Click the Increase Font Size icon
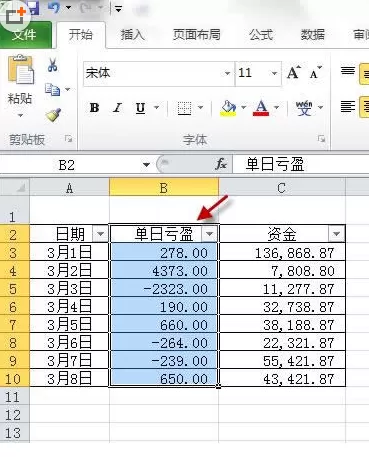Image resolution: width=369 pixels, height=457 pixels. click(294, 73)
